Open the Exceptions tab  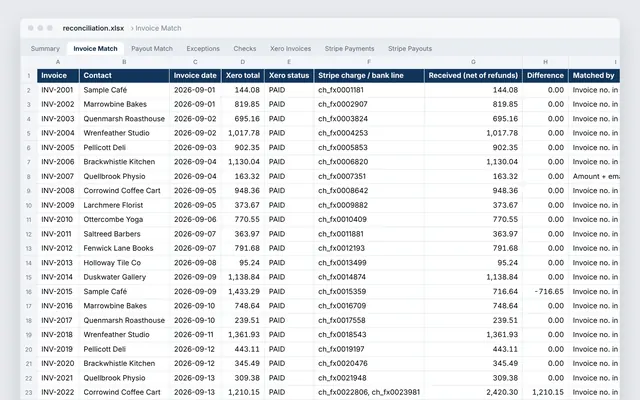click(203, 49)
